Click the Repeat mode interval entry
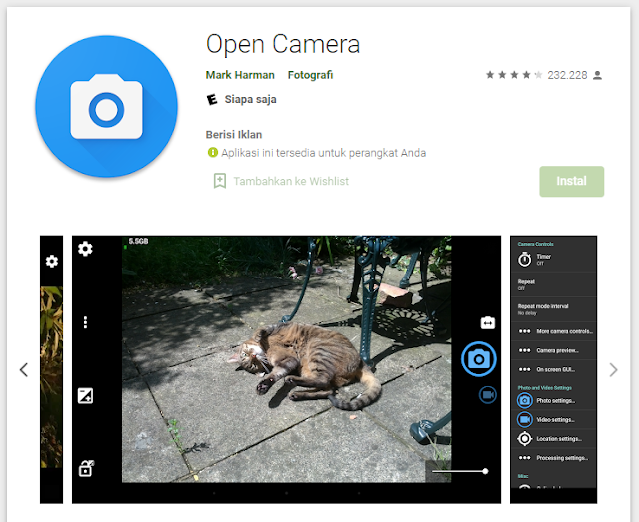Screen dimensions: 639x522 (553, 309)
